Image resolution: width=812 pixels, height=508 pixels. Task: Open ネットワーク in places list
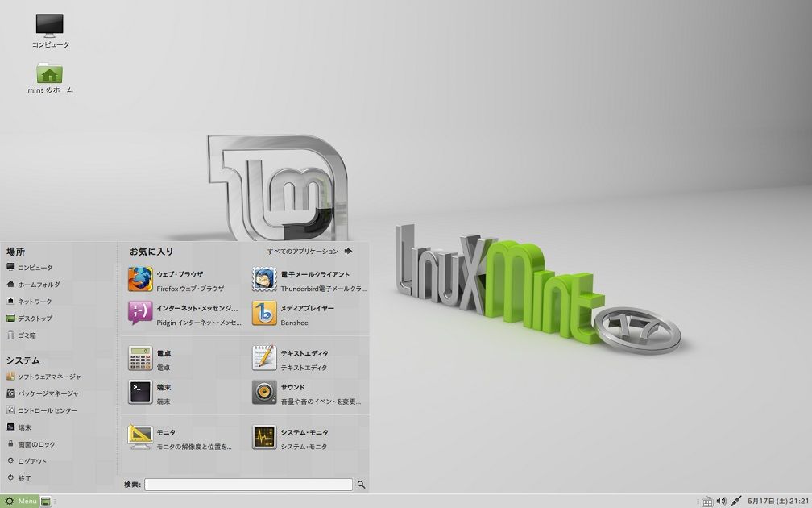click(29, 302)
